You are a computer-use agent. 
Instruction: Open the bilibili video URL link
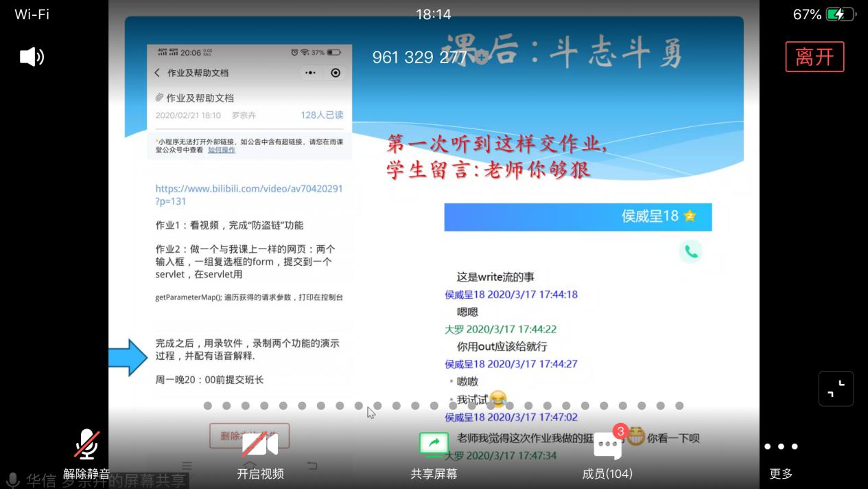[248, 194]
